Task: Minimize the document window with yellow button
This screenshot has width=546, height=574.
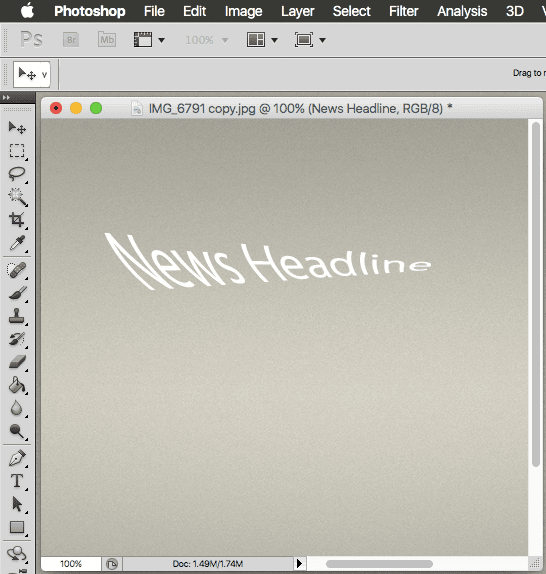Action: click(x=76, y=108)
